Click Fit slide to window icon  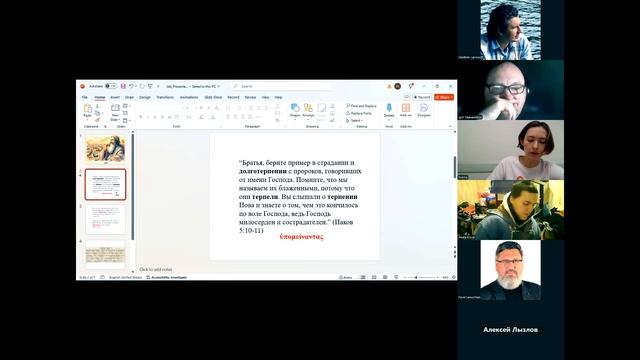tap(453, 277)
